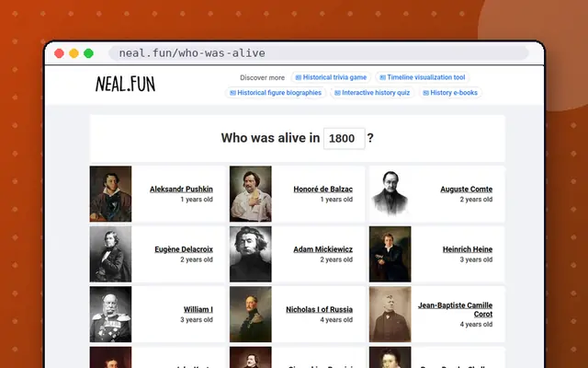
Task: Open Interactive history quiz link
Action: (x=372, y=93)
